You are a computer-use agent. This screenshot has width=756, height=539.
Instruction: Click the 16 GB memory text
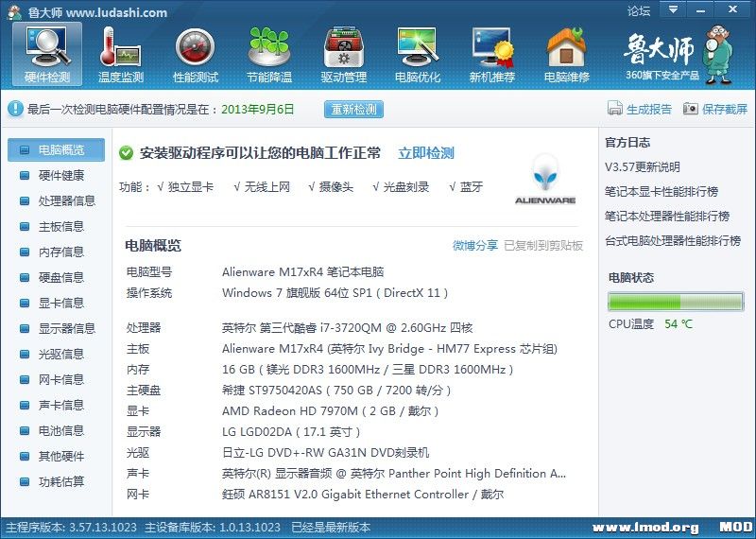tap(368, 370)
